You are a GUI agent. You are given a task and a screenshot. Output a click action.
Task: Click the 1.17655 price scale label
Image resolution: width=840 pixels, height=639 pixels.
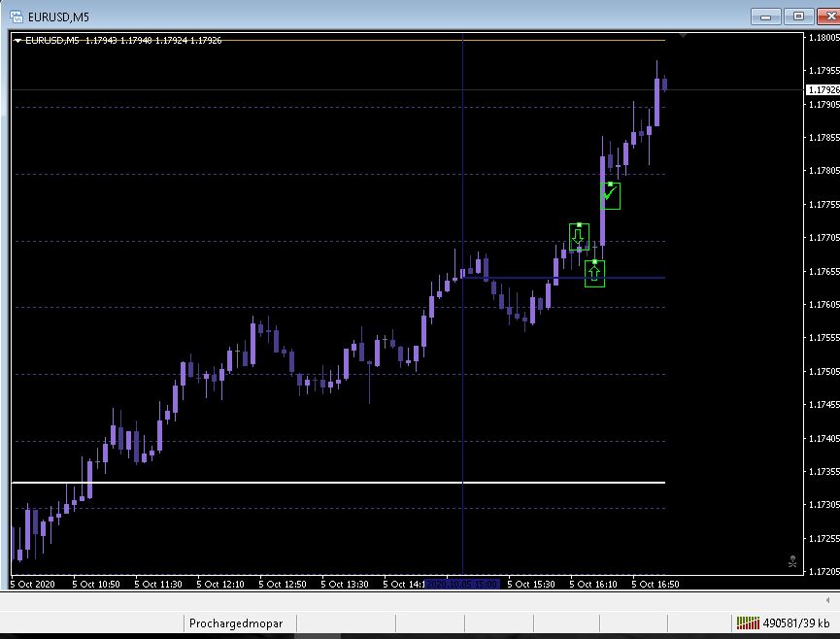click(x=823, y=271)
